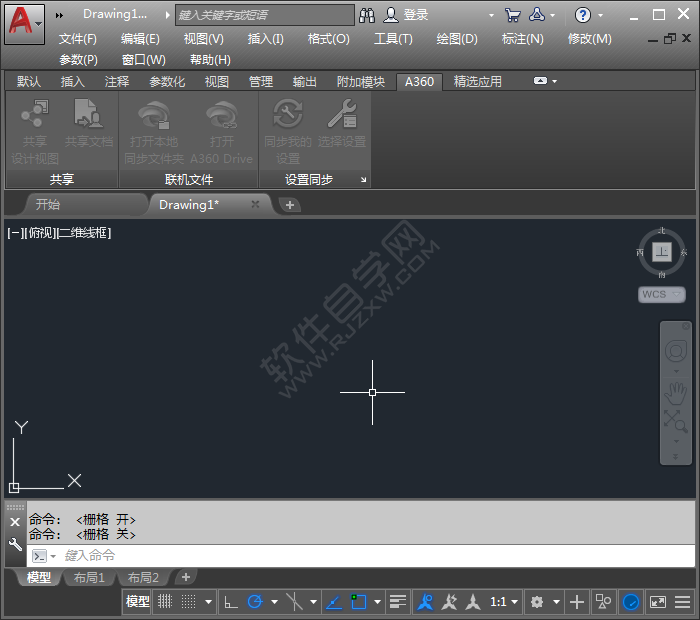
Task: Open the 修改(M) menu
Action: [589, 39]
